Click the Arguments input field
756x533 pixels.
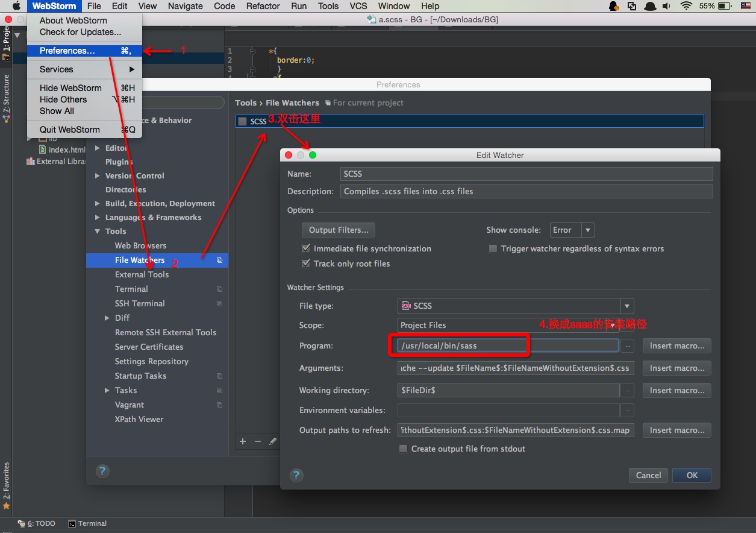pos(516,368)
